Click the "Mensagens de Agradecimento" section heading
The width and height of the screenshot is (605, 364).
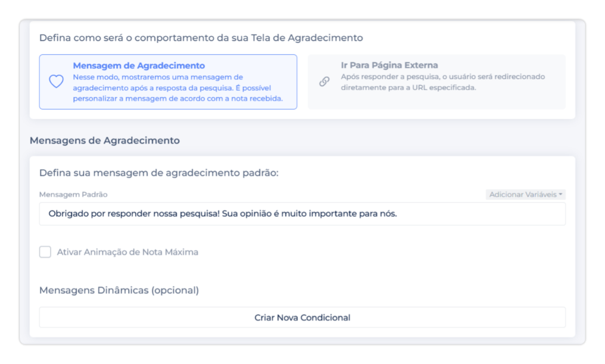pos(105,141)
